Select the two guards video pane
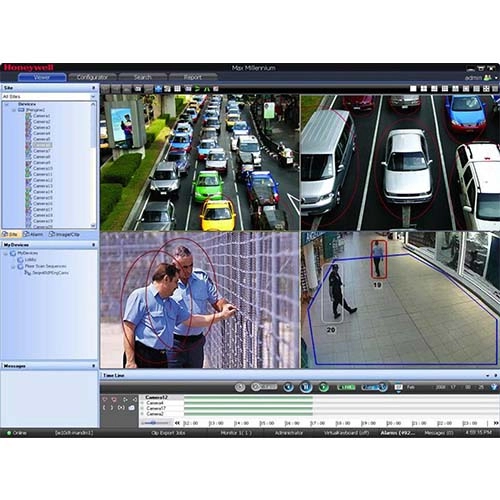Viewport: 500px width, 500px height. (x=199, y=300)
